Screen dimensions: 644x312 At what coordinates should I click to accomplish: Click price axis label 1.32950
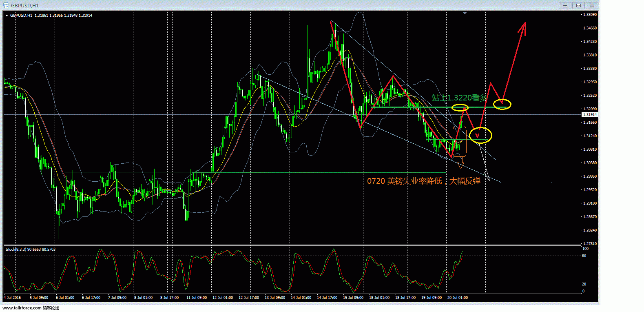[x=590, y=82]
